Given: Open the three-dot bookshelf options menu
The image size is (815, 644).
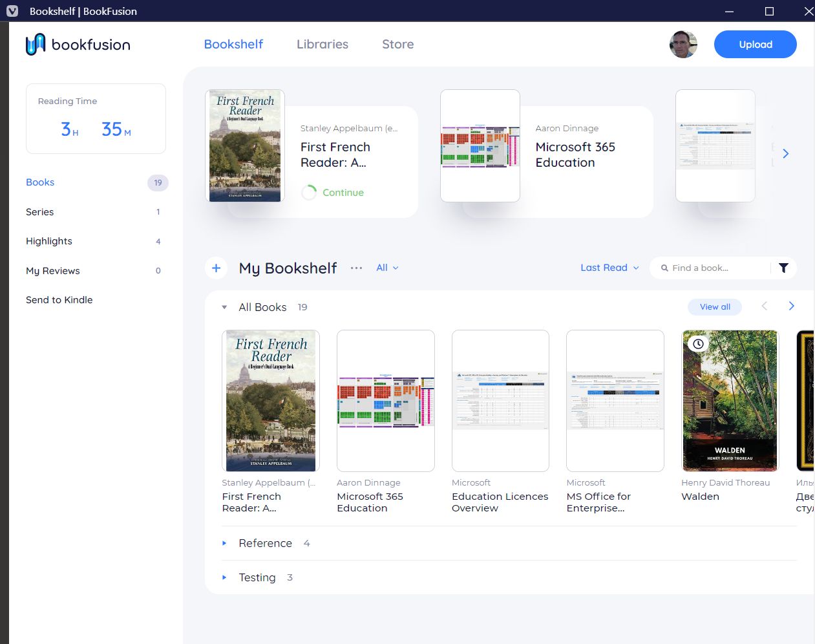Looking at the screenshot, I should point(356,268).
